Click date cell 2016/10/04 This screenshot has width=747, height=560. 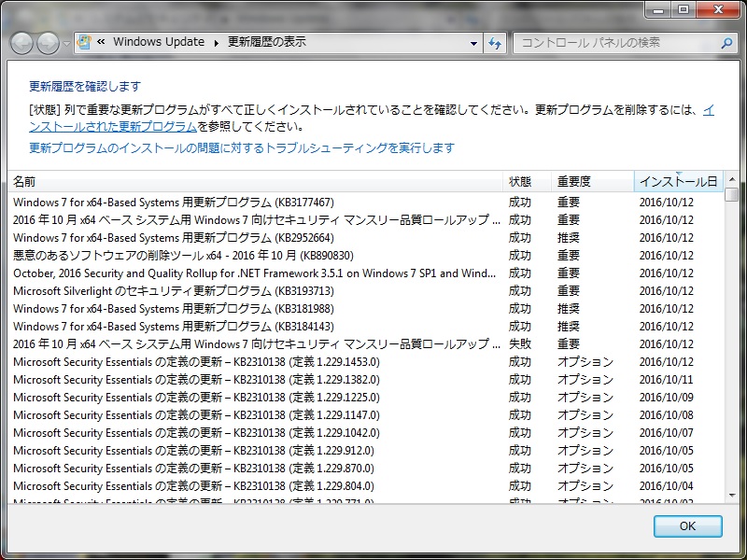(x=666, y=485)
